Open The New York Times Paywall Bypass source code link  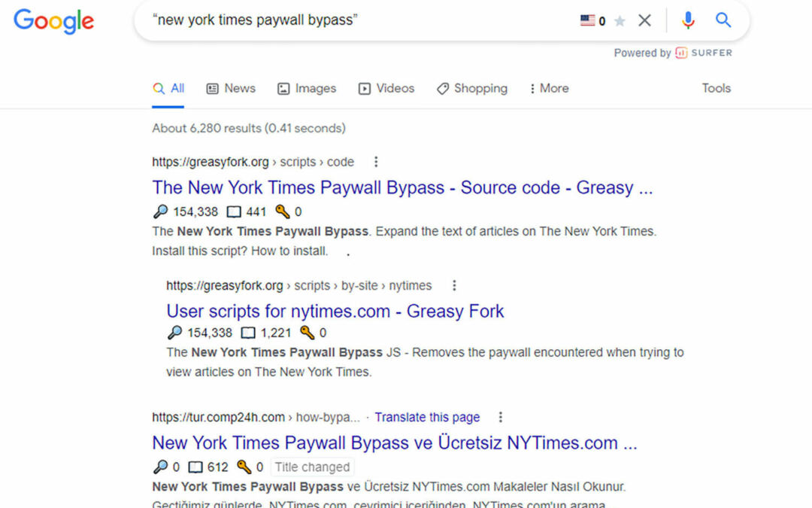coord(402,187)
